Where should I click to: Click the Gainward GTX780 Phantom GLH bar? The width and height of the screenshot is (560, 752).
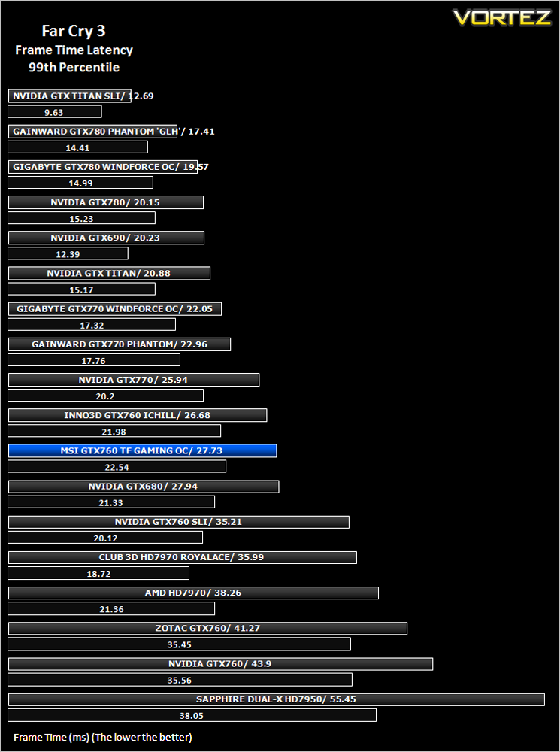(x=93, y=132)
